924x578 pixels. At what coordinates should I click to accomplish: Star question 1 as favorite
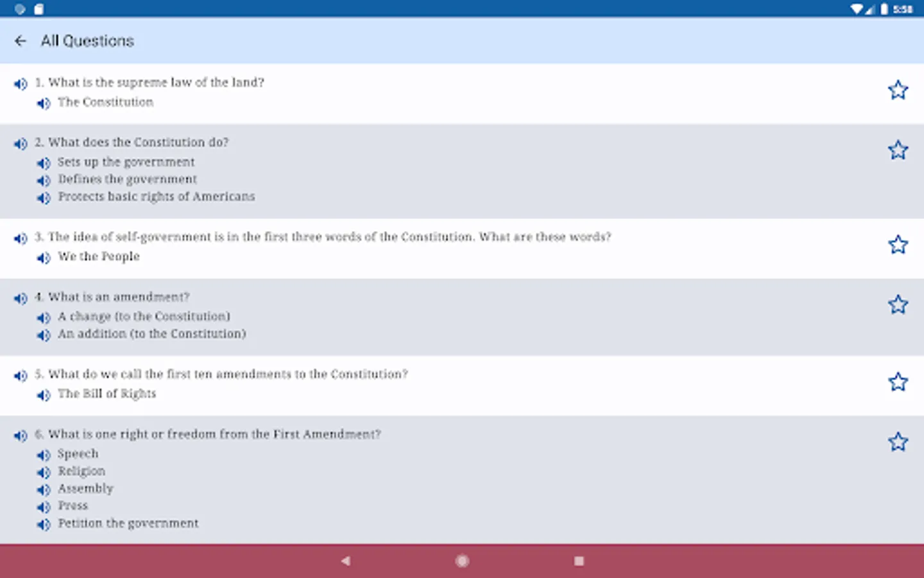pyautogui.click(x=898, y=89)
